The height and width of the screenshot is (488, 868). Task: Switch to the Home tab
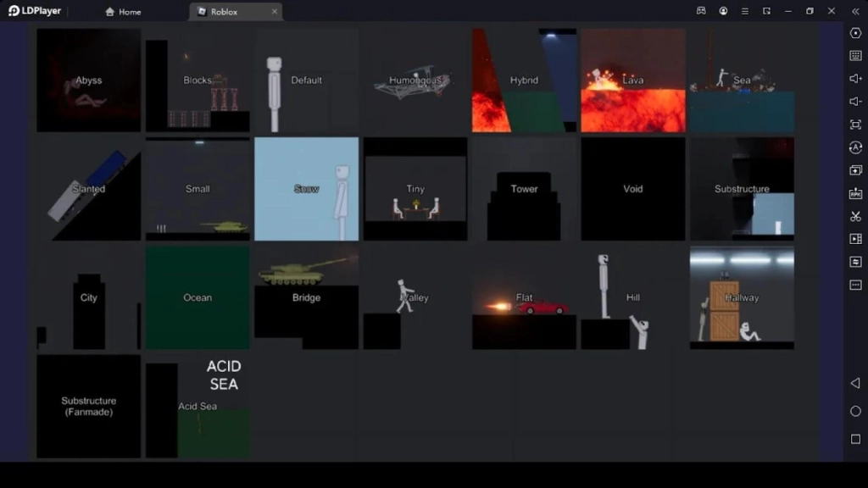click(x=123, y=12)
